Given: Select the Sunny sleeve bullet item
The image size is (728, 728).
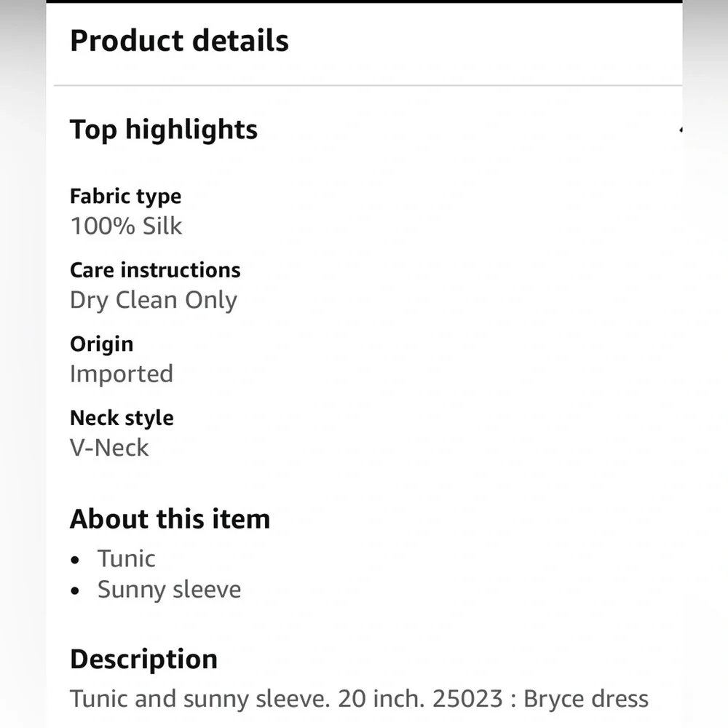Looking at the screenshot, I should coord(169,589).
